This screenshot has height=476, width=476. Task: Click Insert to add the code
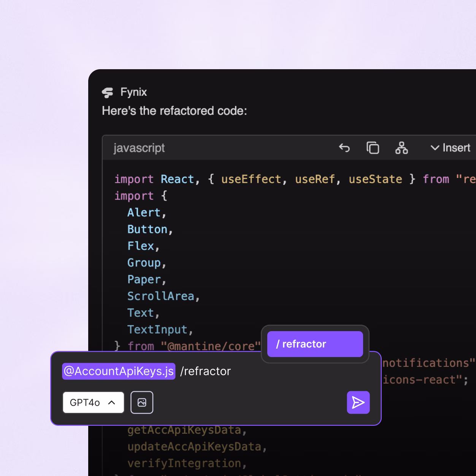click(456, 148)
